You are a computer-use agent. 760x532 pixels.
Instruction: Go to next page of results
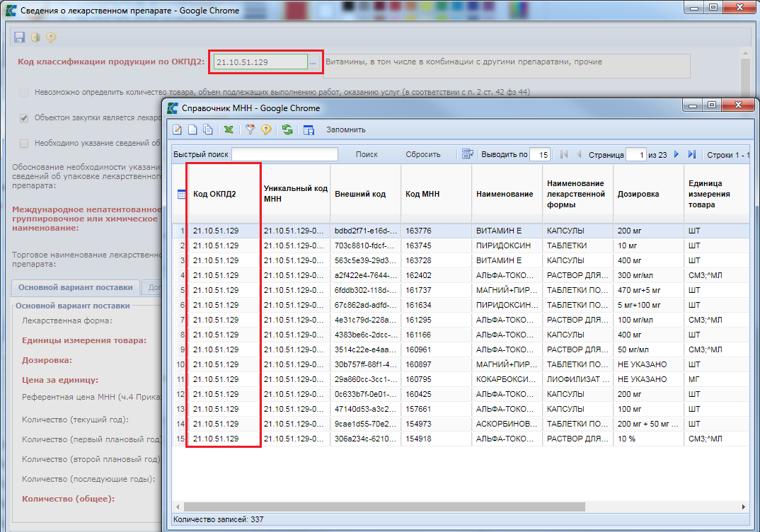click(x=676, y=154)
